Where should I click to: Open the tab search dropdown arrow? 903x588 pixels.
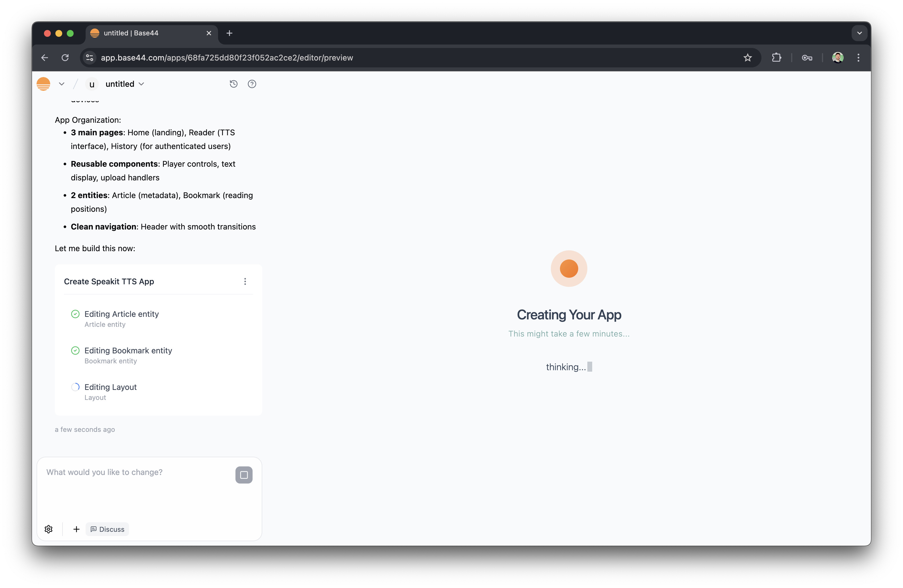click(859, 33)
